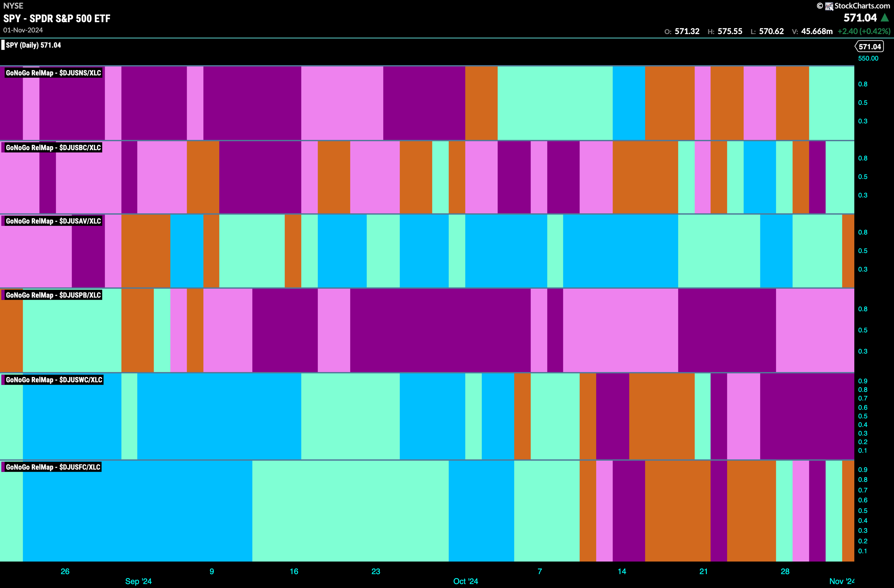The height and width of the screenshot is (588, 894).
Task: Click the StockCharts.com logo icon
Action: coord(829,6)
